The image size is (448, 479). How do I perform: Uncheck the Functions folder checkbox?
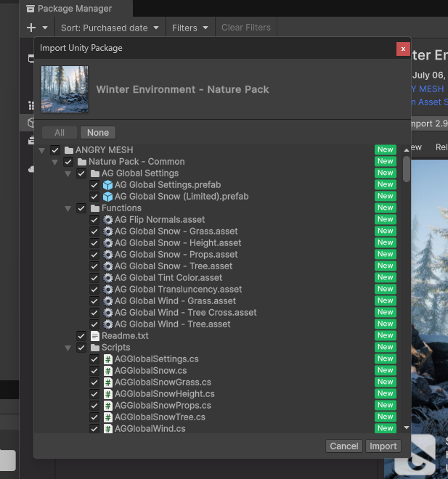(81, 208)
